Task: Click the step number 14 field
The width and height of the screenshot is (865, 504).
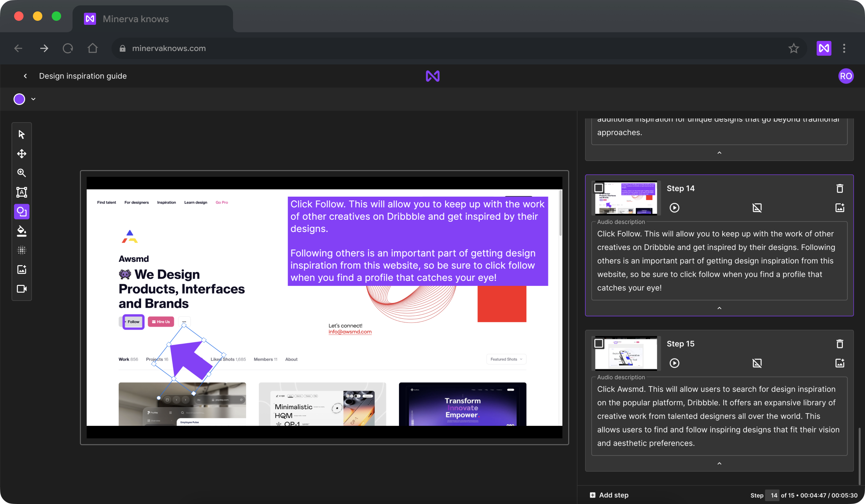Action: click(772, 495)
